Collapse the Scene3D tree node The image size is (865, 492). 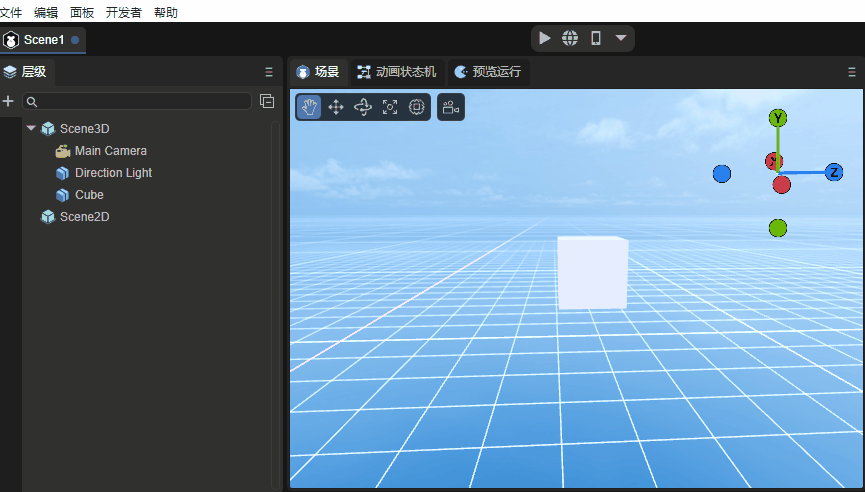pos(31,128)
